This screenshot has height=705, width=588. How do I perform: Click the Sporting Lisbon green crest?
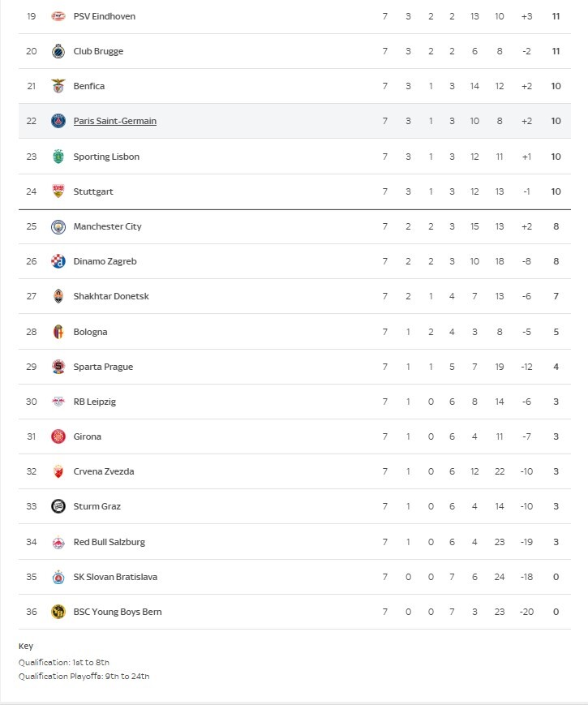click(x=58, y=157)
